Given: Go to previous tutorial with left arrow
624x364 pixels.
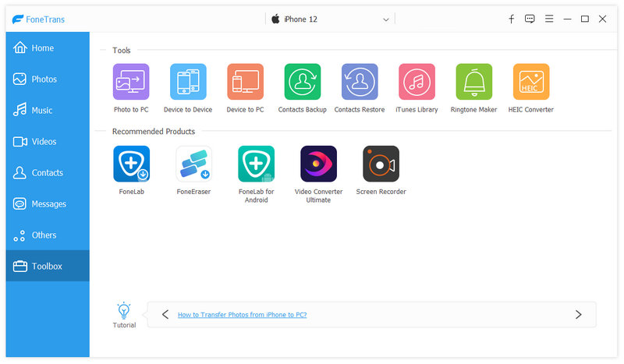Looking at the screenshot, I should [x=165, y=314].
